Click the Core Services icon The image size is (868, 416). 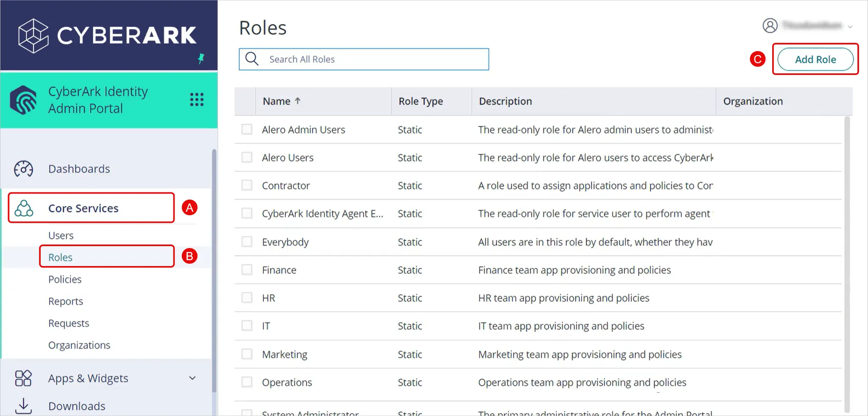pyautogui.click(x=24, y=208)
